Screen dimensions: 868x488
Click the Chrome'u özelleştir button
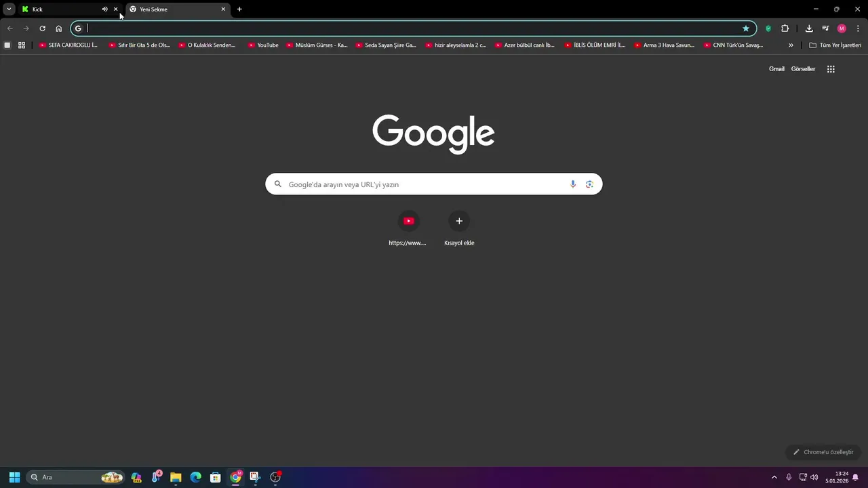click(x=823, y=452)
